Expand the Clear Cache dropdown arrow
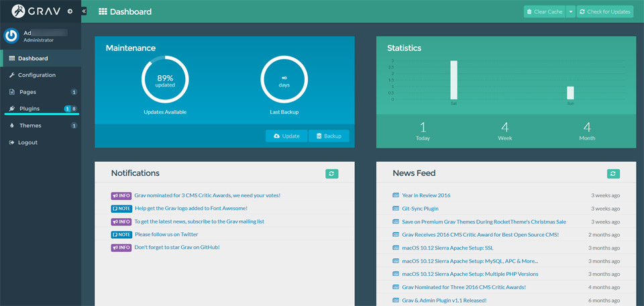 pos(570,11)
